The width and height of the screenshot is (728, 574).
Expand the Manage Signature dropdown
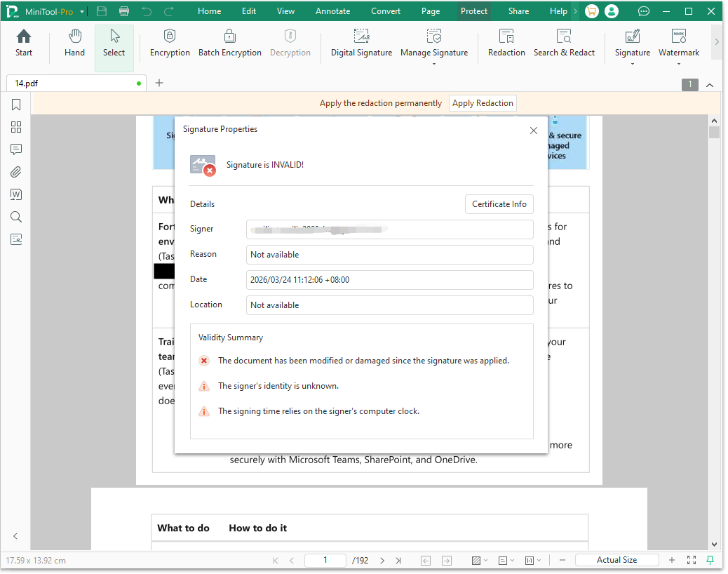click(434, 63)
